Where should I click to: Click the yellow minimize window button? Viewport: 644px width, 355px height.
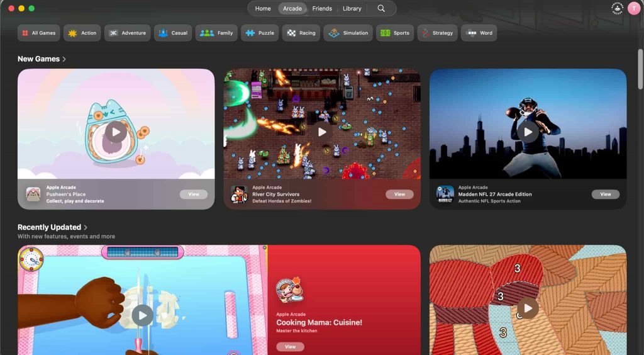tap(21, 8)
